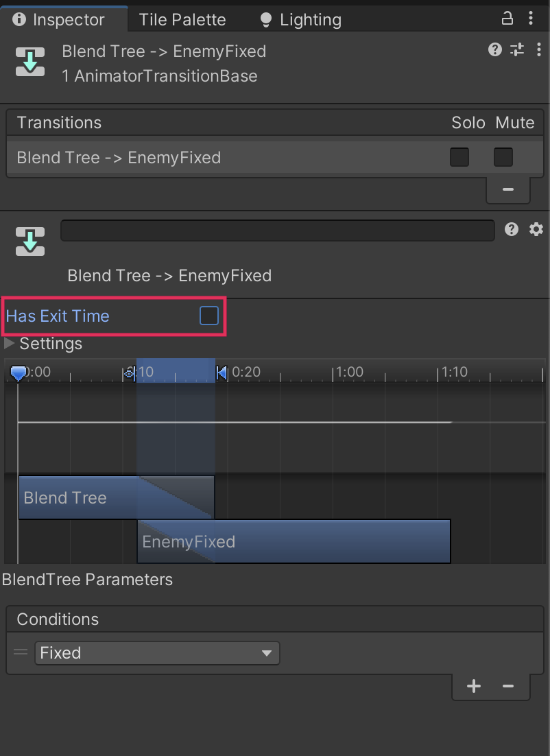Image resolution: width=550 pixels, height=756 pixels.
Task: Click the transition gear settings icon
Action: point(536,230)
